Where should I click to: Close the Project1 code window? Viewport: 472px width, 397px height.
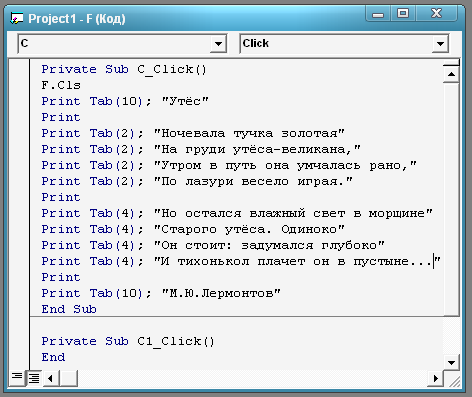pyautogui.click(x=436, y=14)
